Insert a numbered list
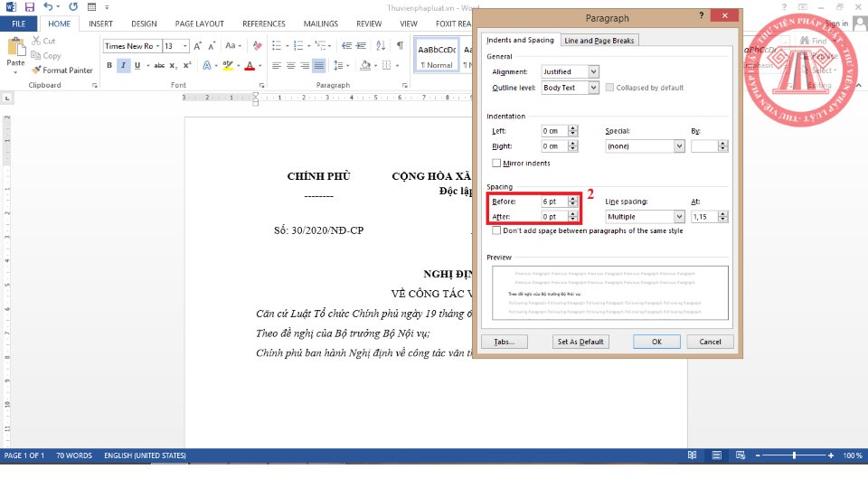 tap(298, 46)
